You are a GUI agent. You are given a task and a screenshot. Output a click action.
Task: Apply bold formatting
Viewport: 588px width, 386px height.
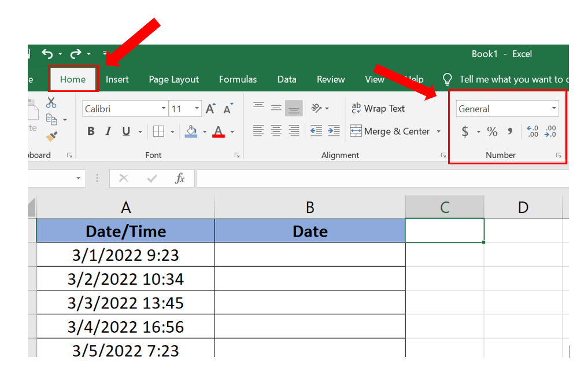pos(90,131)
